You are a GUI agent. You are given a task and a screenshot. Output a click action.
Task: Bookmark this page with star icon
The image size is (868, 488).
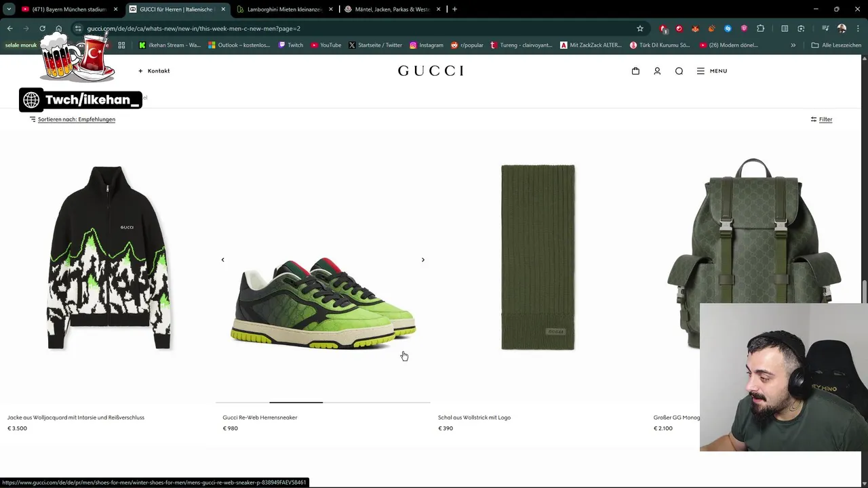639,28
